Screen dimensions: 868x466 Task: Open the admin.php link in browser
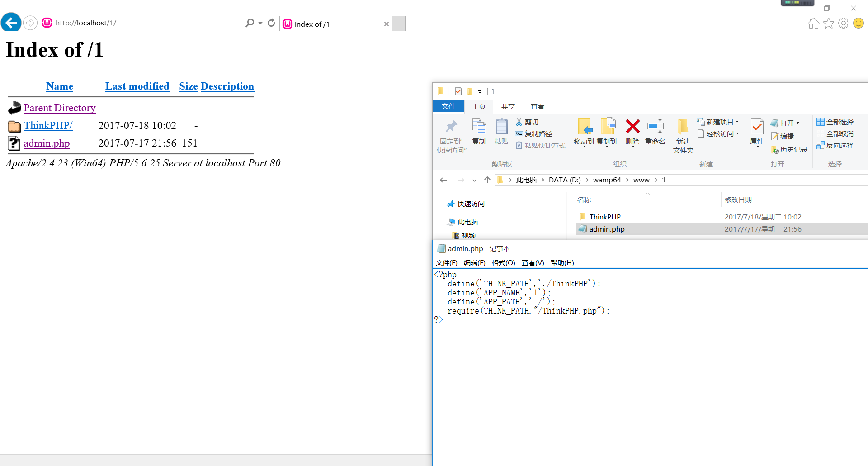47,143
